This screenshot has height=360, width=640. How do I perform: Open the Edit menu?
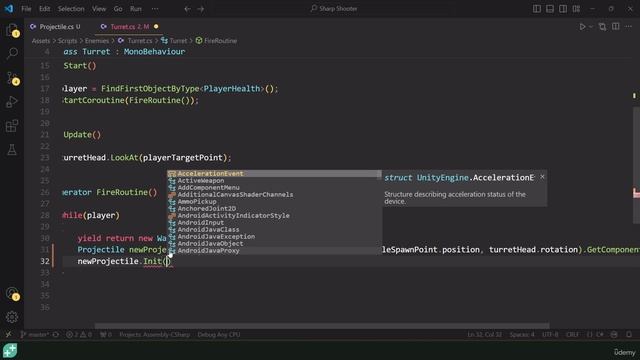tap(44, 9)
